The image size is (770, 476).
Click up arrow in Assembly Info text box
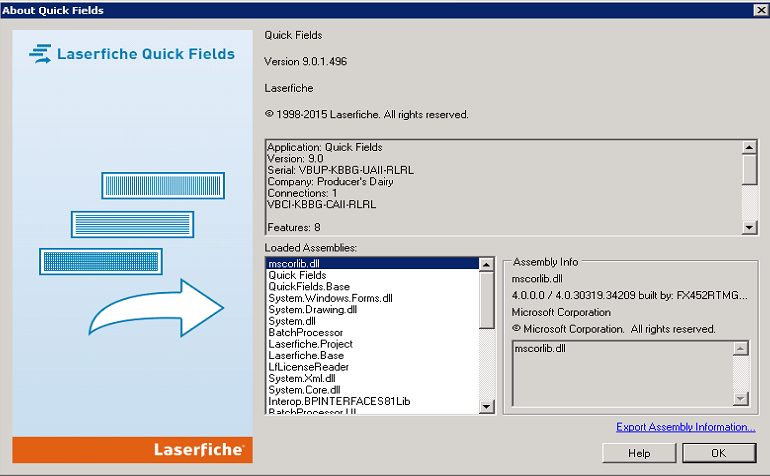[741, 348]
